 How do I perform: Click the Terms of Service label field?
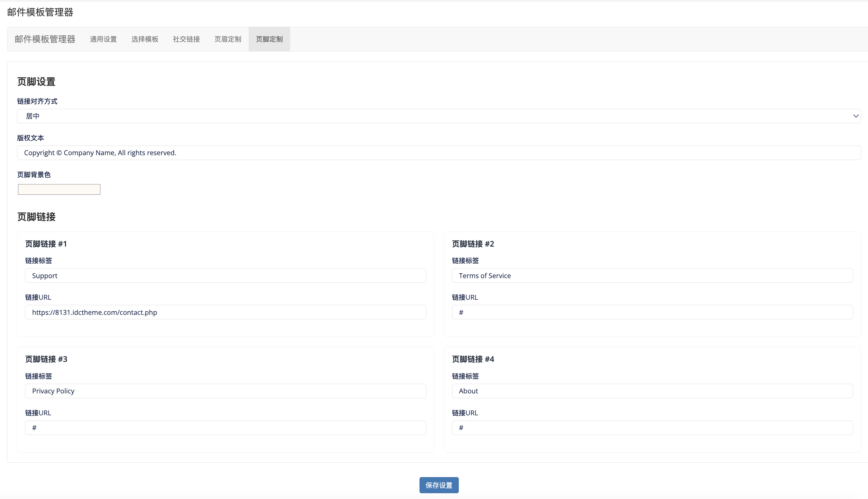652,276
